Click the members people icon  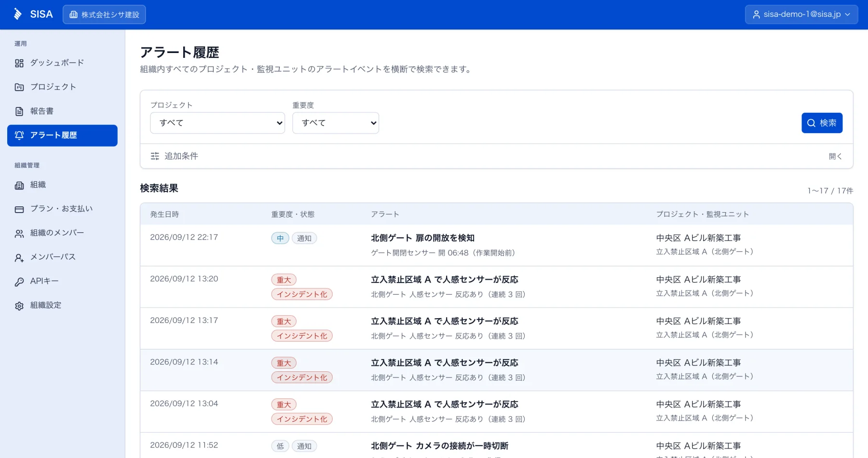pyautogui.click(x=19, y=233)
